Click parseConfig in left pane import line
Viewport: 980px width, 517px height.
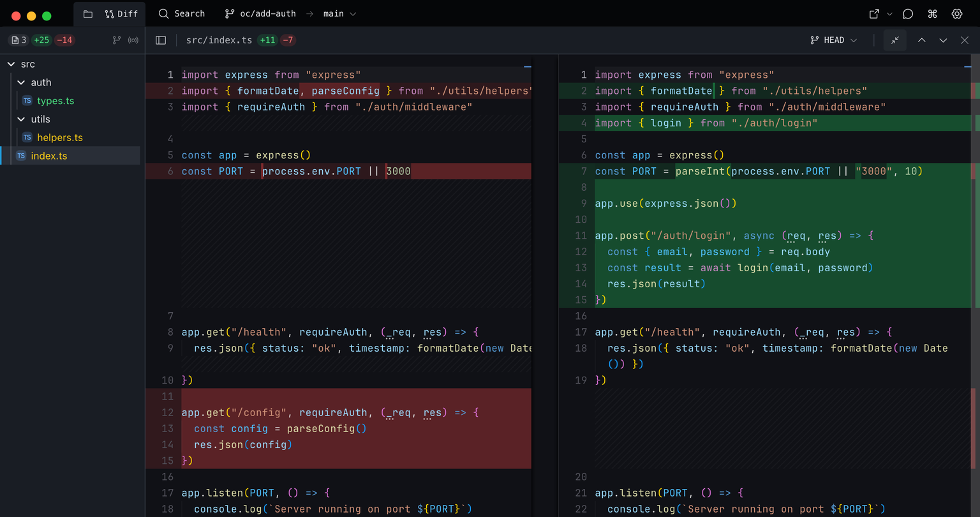click(x=346, y=91)
